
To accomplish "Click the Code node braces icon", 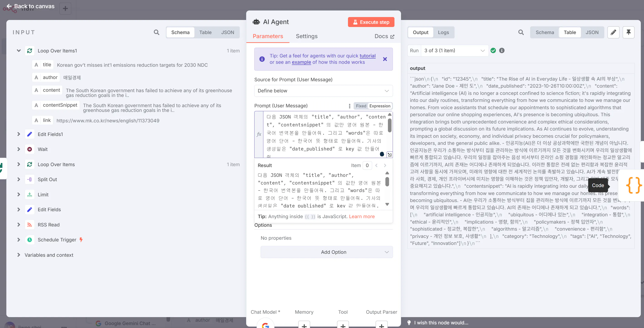I will (x=634, y=185).
